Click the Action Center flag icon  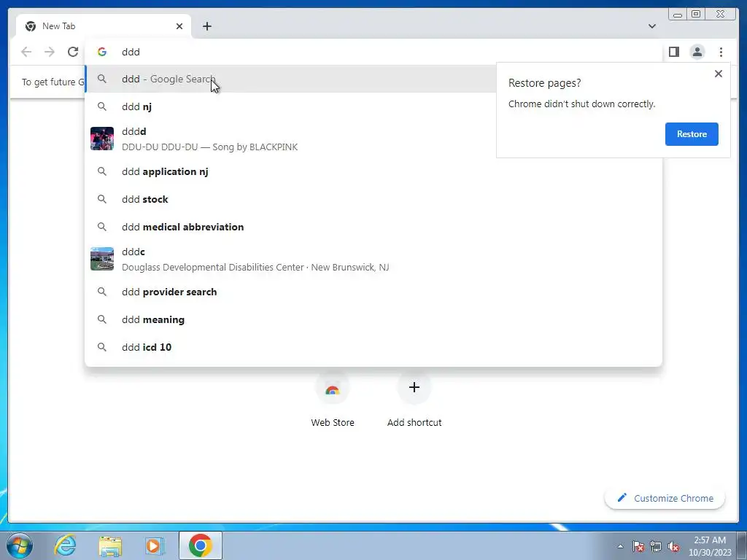(x=638, y=546)
